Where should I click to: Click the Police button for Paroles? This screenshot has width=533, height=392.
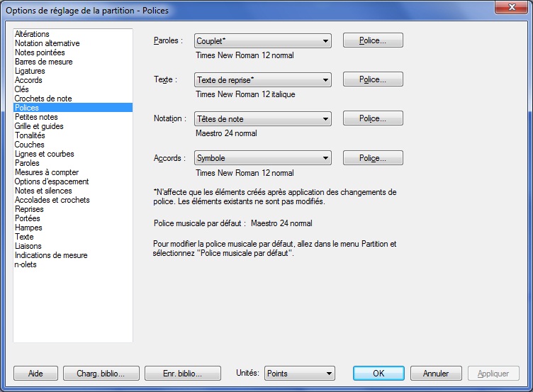coord(373,41)
